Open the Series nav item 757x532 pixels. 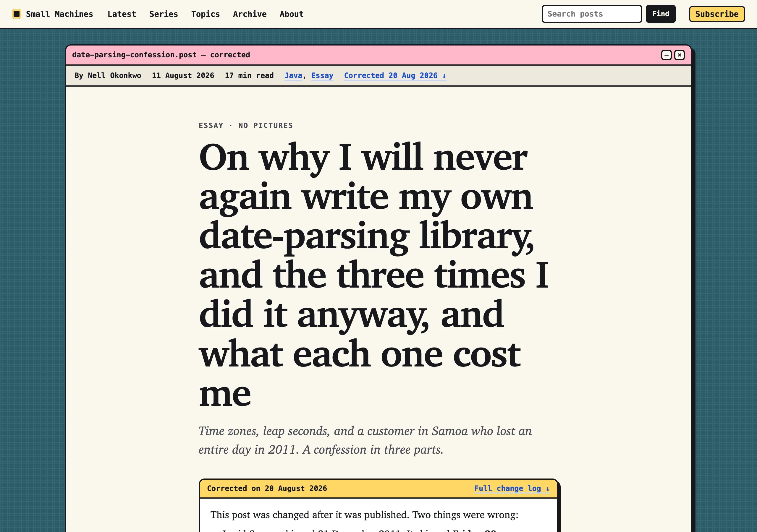[164, 14]
